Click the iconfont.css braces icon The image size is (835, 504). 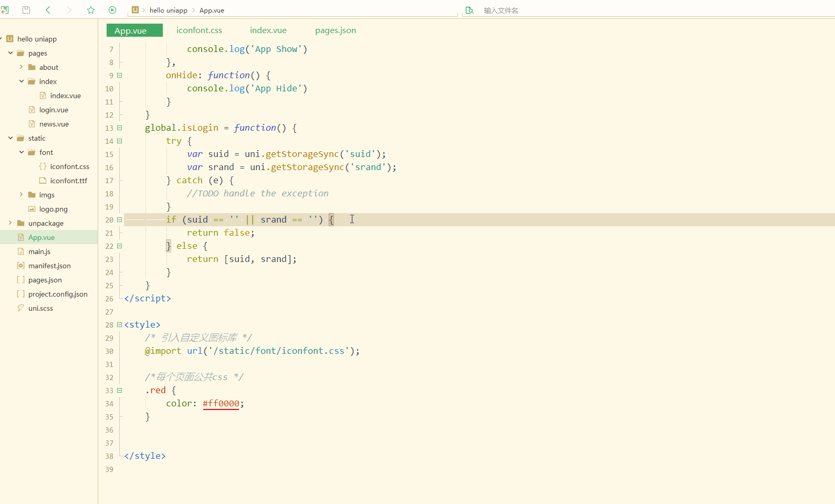click(43, 166)
